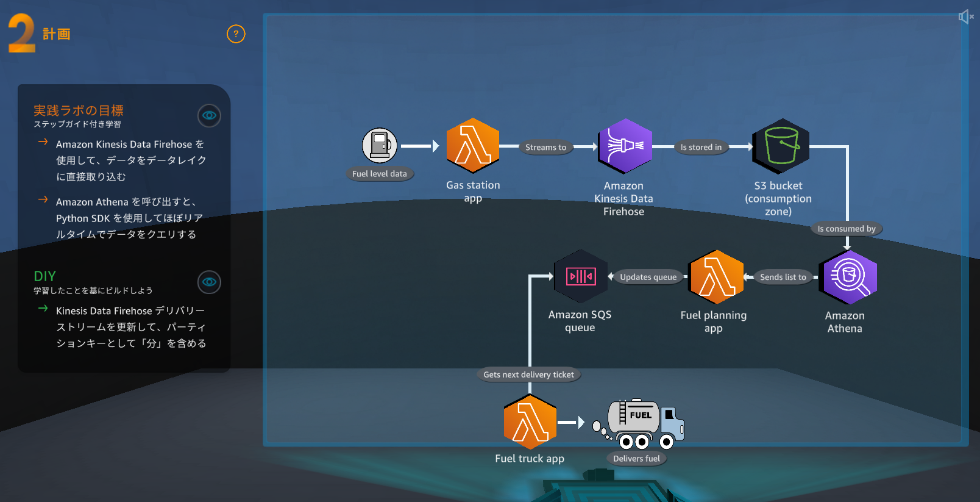
Task: Click the 'Fuel level data' label
Action: (380, 174)
